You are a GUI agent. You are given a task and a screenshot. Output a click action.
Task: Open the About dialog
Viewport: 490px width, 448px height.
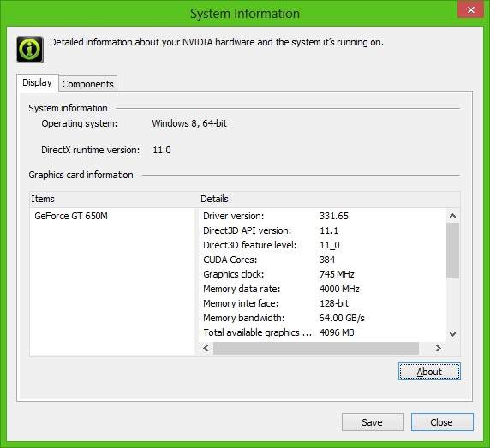429,372
